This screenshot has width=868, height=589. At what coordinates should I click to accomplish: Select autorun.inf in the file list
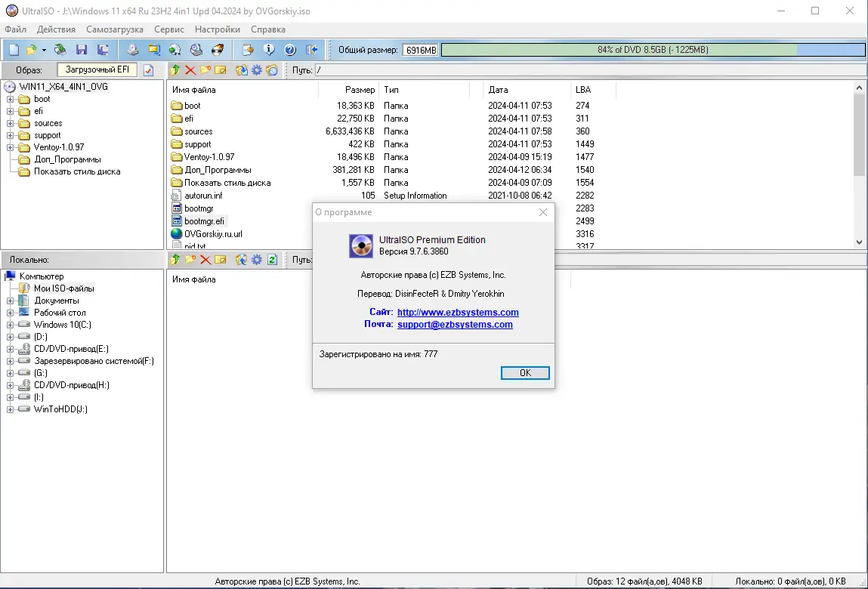(203, 196)
